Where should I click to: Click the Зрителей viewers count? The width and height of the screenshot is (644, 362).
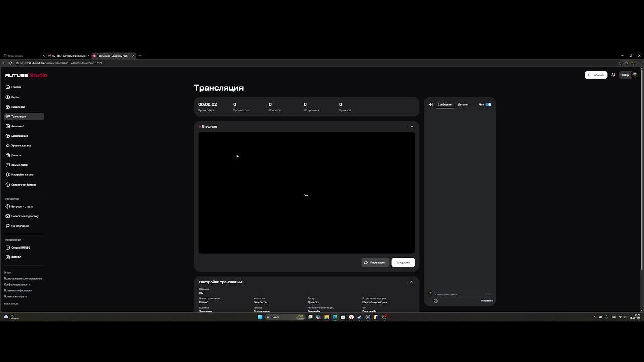pos(345,107)
